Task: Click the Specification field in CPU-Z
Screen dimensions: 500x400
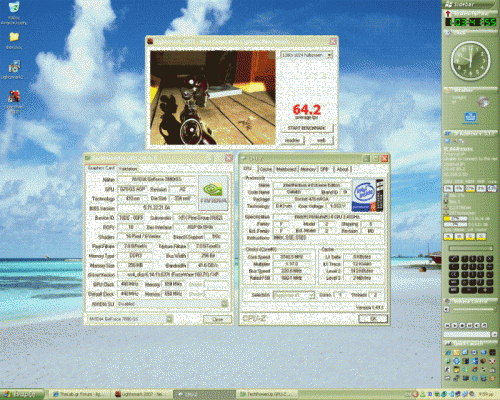Action: pyautogui.click(x=327, y=217)
